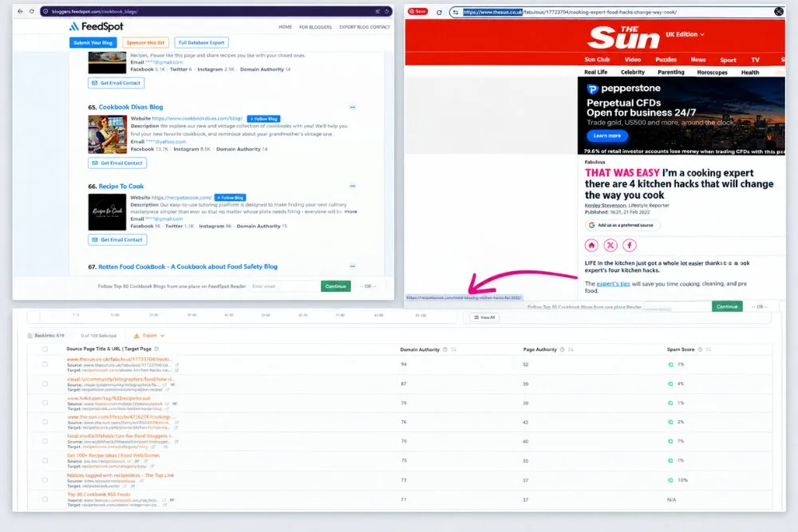The image size is (798, 532).
Task: Click the email field in FeedSpot reader bar
Action: pos(284,286)
